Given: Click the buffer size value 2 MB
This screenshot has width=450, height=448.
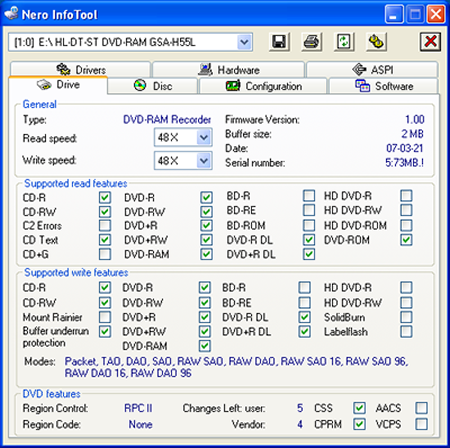Looking at the screenshot, I should (x=412, y=134).
